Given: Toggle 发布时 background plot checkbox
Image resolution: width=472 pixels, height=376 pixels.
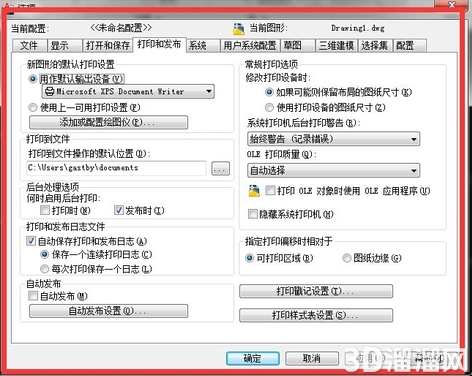Looking at the screenshot, I should tap(119, 210).
